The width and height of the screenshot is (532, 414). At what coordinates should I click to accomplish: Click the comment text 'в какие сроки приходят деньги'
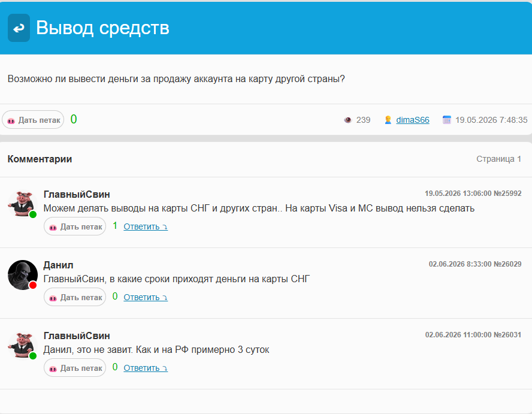(176, 279)
